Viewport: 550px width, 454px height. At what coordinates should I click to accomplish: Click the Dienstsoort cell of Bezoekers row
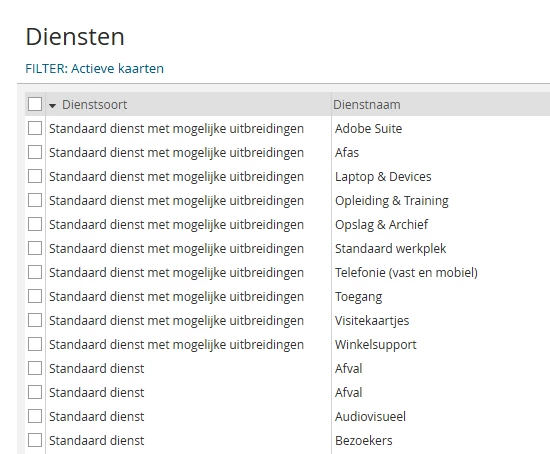tap(96, 440)
